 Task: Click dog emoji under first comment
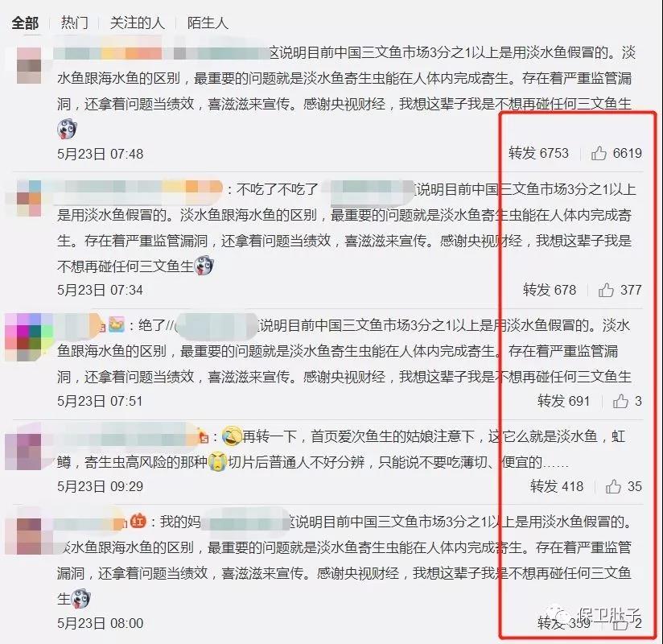[67, 129]
